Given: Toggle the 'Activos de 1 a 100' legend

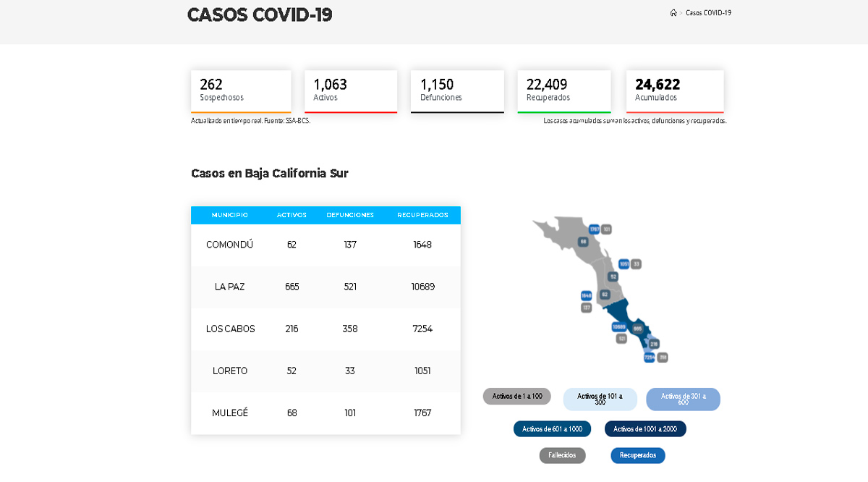Looking at the screenshot, I should pos(517,396).
